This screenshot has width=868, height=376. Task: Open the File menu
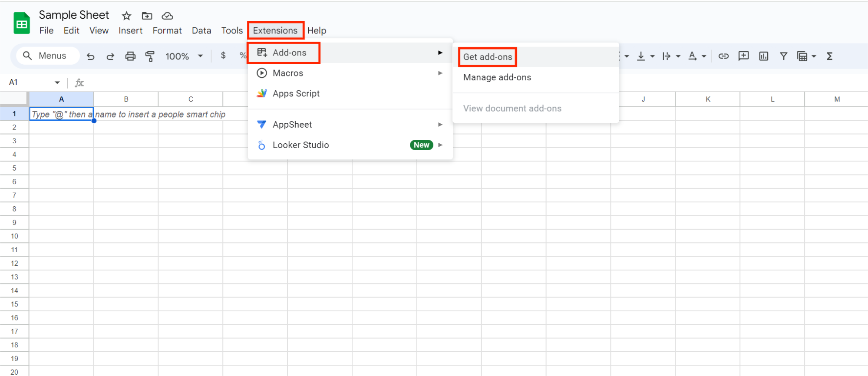click(46, 30)
